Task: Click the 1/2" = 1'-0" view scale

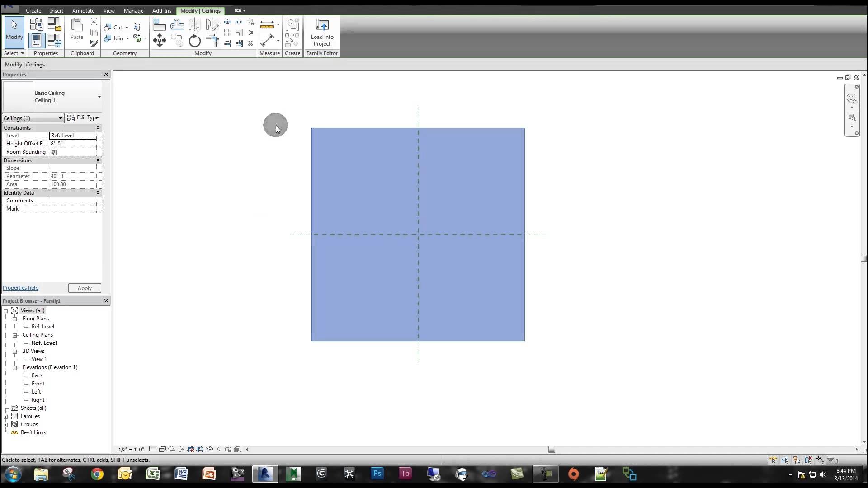Action: 131,450
